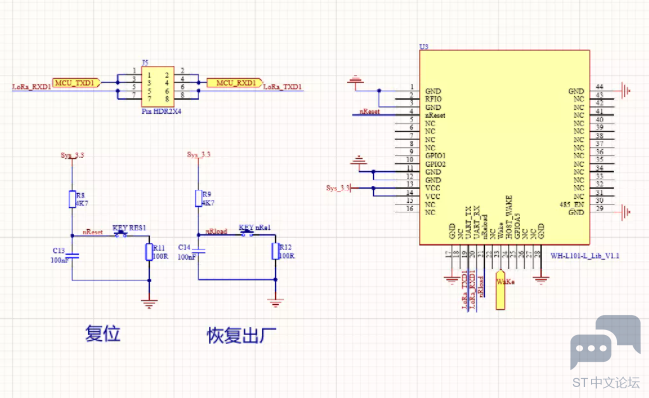Select the Sys_3.3 power label above R9
Image resolution: width=649 pixels, height=398 pixels.
(x=199, y=155)
